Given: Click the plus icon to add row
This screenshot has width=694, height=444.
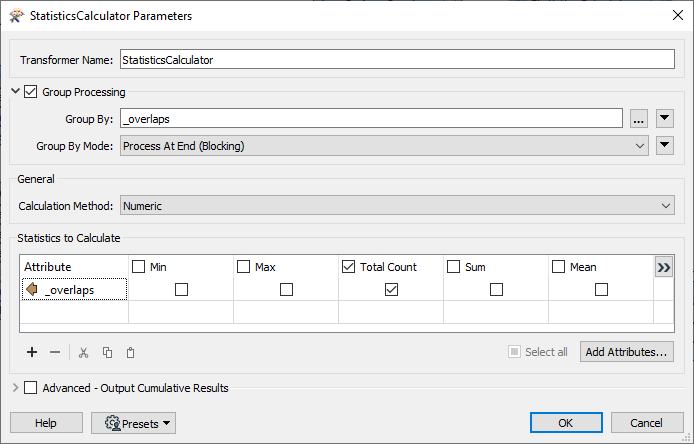Looking at the screenshot, I should tap(32, 352).
